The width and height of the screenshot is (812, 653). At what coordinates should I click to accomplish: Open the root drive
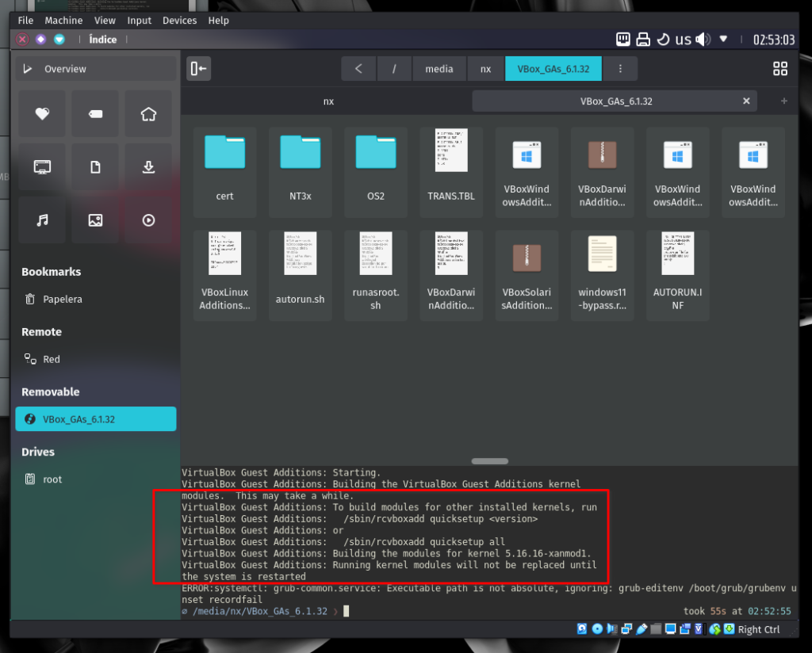pos(95,479)
